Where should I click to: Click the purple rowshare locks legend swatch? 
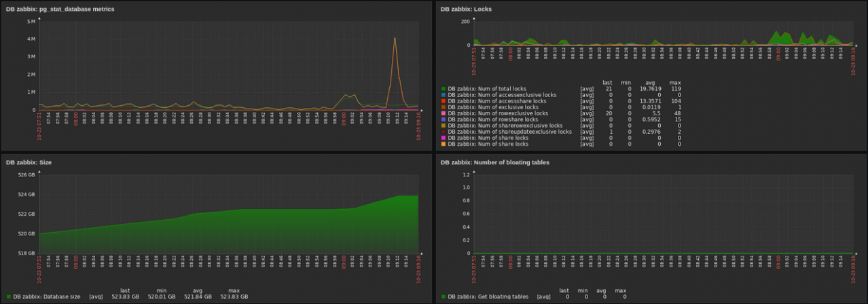pyautogui.click(x=444, y=119)
